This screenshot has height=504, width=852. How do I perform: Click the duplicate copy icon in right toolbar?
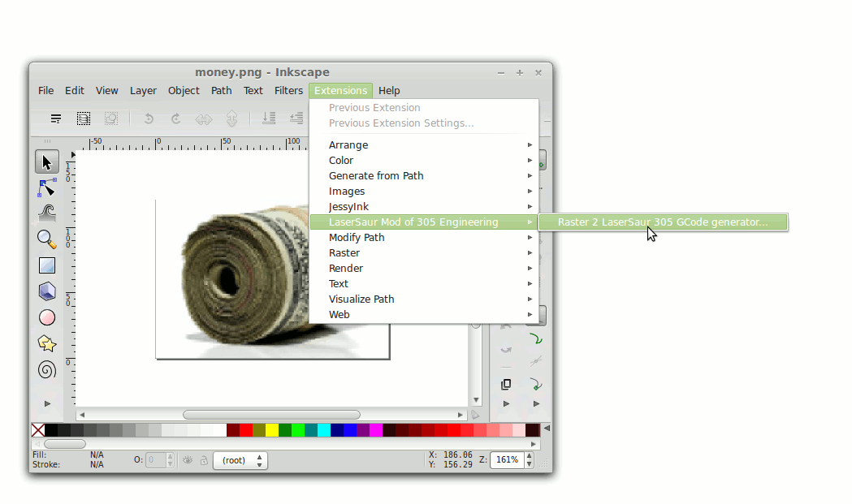click(506, 385)
